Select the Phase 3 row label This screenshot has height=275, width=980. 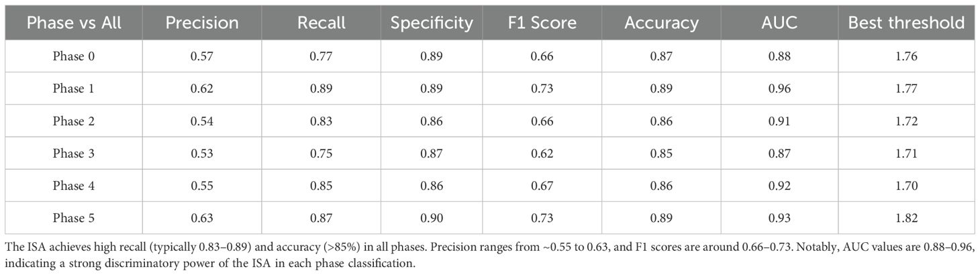tap(74, 153)
